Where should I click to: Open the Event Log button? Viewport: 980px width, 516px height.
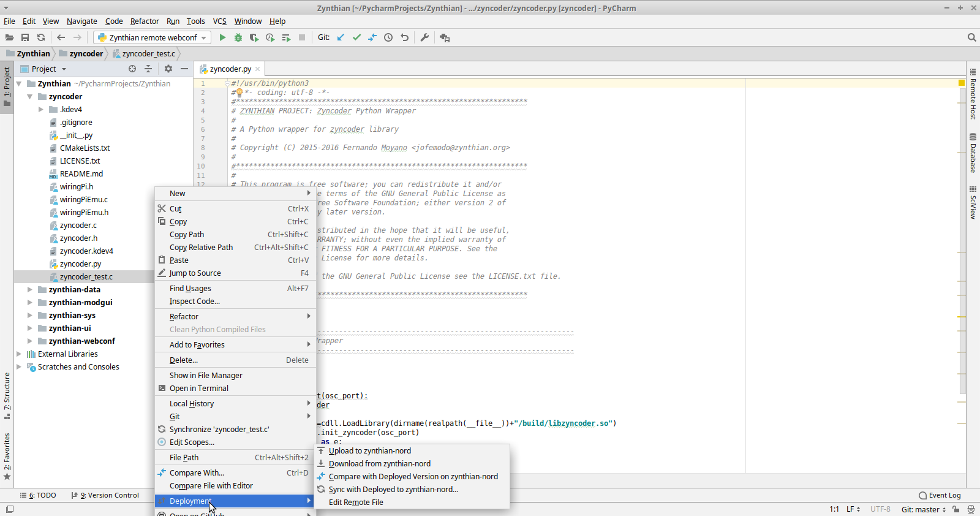pos(940,495)
